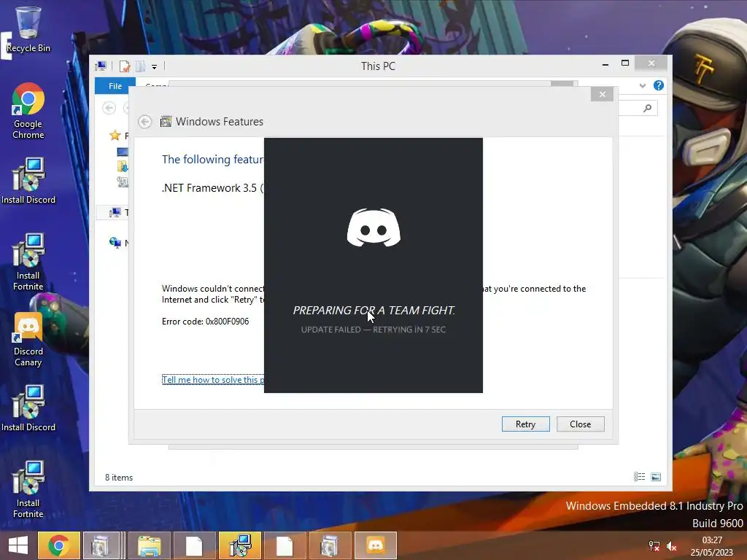The height and width of the screenshot is (560, 747).
Task: Select Favorites star in navigation pane
Action: [115, 135]
